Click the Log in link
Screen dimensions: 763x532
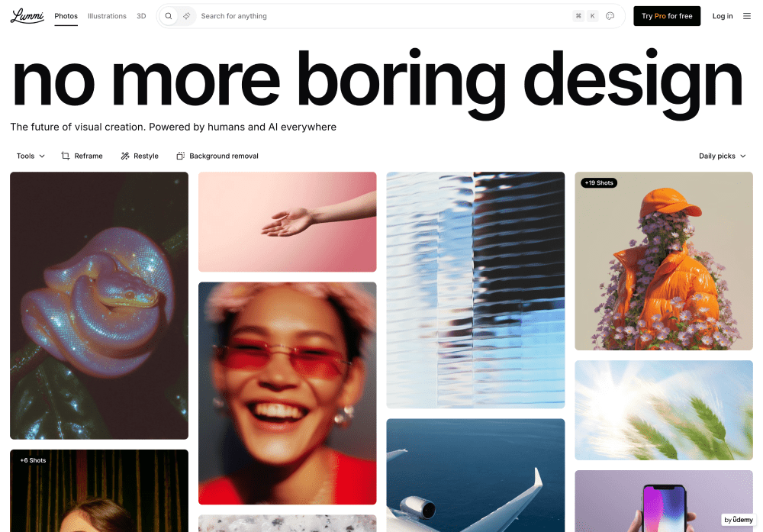722,16
